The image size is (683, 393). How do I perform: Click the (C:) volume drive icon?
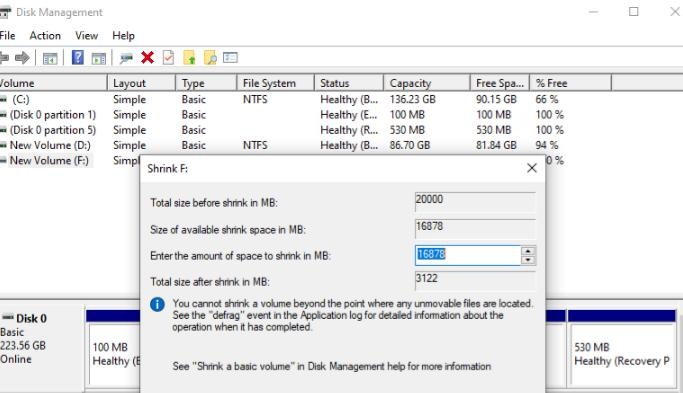pyautogui.click(x=3, y=99)
